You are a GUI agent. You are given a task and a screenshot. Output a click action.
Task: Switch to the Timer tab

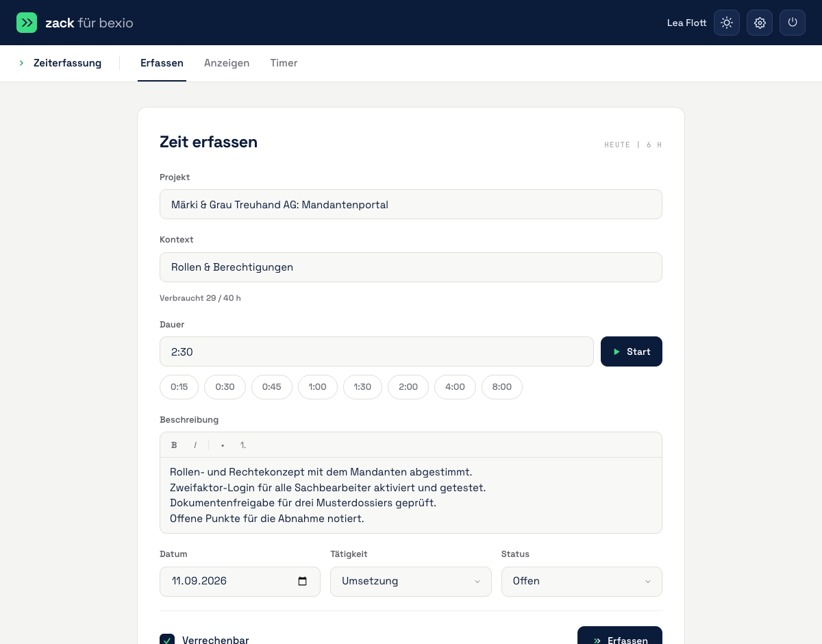click(x=284, y=63)
